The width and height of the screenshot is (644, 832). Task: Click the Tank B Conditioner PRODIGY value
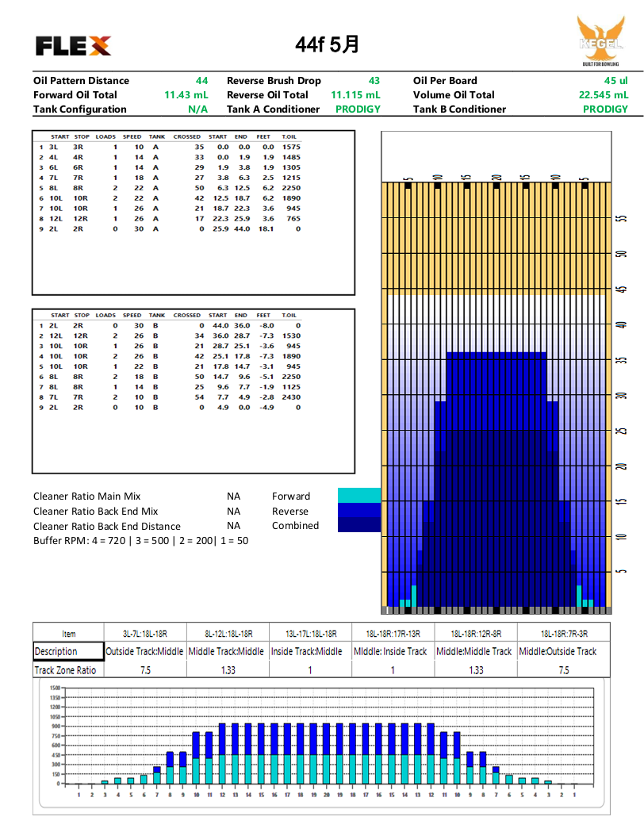pos(604,109)
